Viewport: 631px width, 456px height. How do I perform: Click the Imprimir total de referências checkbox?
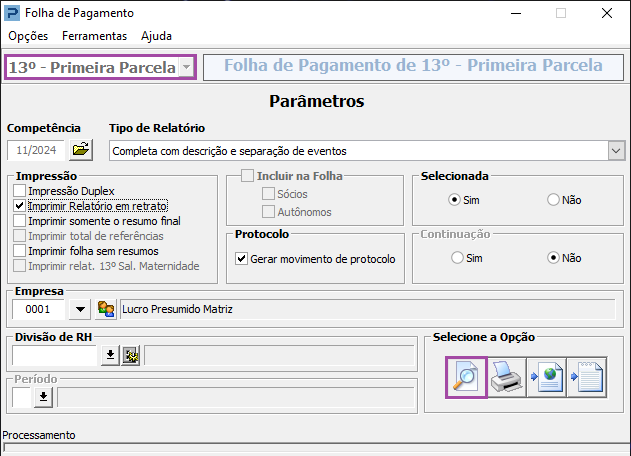19,235
